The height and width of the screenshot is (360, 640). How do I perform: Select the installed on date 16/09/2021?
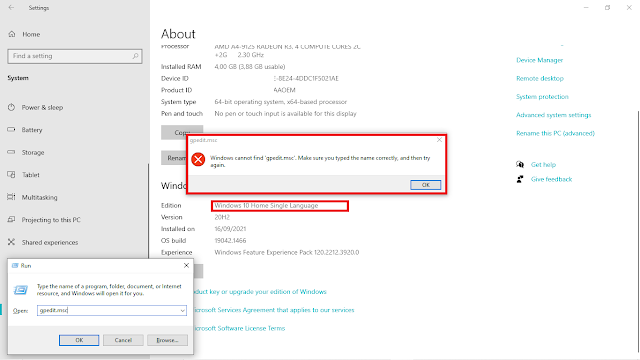tap(230, 229)
